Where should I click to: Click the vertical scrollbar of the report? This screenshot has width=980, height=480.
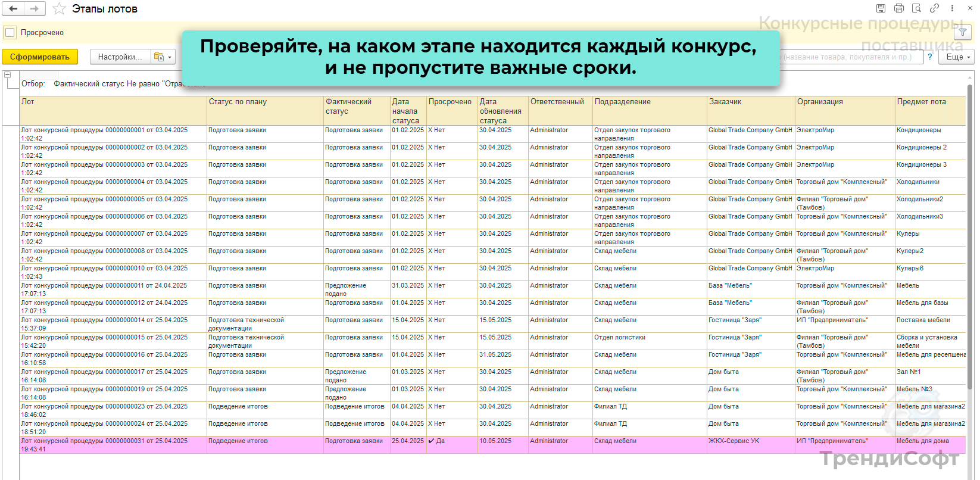click(970, 238)
